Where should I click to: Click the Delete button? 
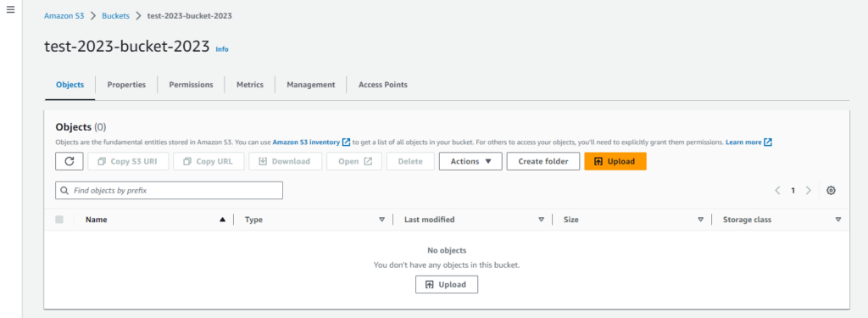410,161
